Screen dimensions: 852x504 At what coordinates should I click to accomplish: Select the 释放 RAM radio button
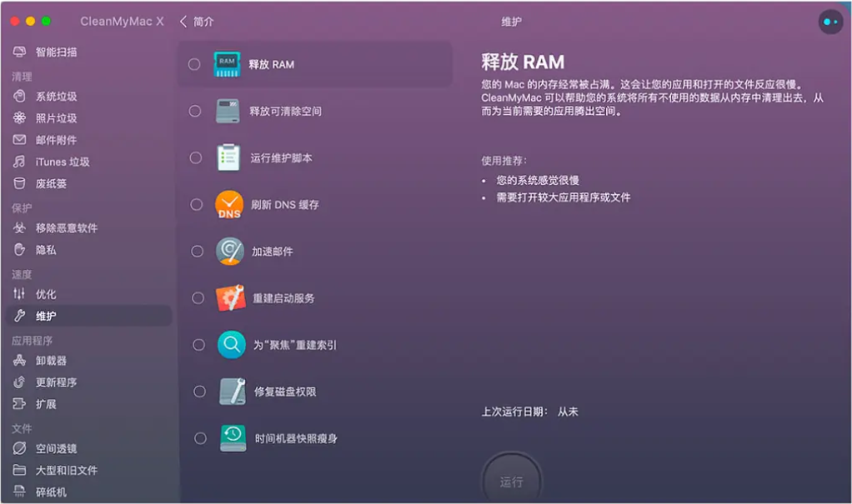click(x=194, y=64)
